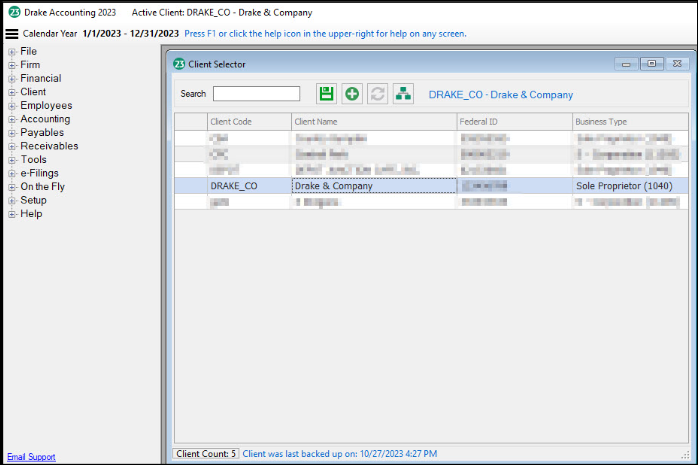
Task: Expand the e-Filings tree node
Action: tap(12, 173)
